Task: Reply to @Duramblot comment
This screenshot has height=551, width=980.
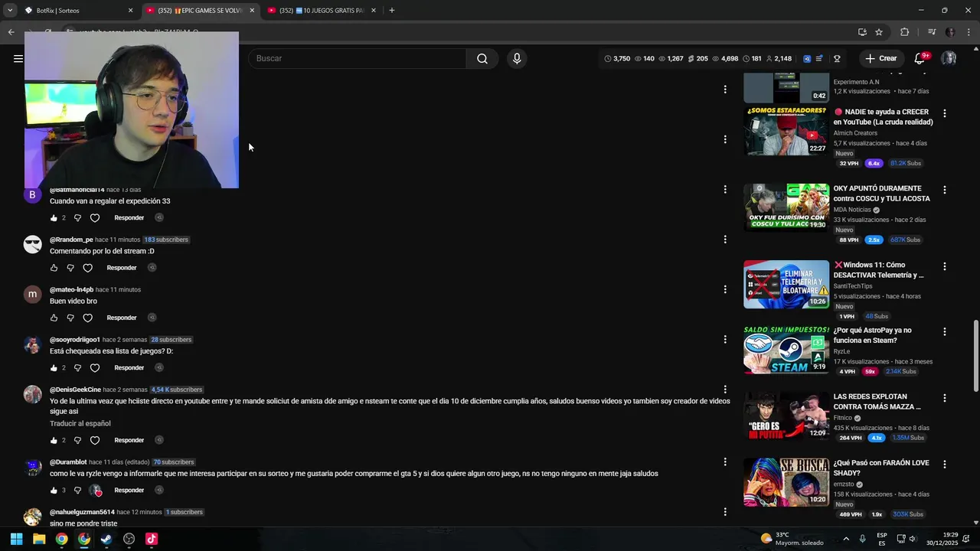Action: coord(129,491)
